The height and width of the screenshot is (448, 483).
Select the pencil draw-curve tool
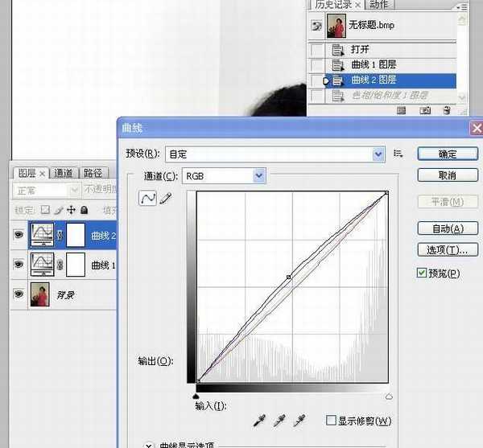[x=166, y=198]
